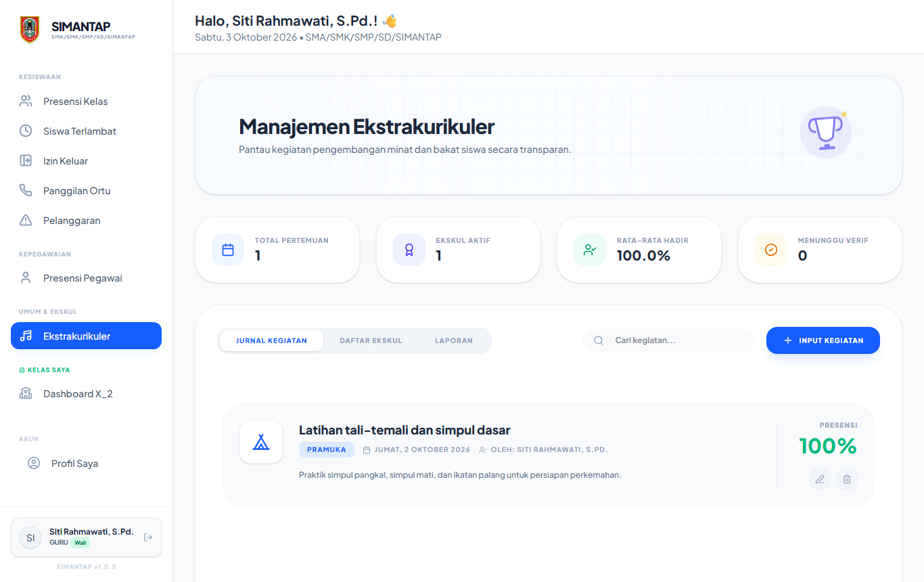The image size is (924, 582).
Task: Click the Menunggu Verif check-circle icon
Action: coord(771,250)
